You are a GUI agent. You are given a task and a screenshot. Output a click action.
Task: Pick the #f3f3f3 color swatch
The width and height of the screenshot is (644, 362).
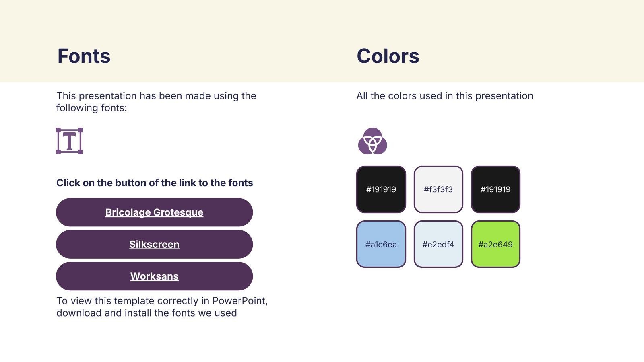click(x=438, y=189)
